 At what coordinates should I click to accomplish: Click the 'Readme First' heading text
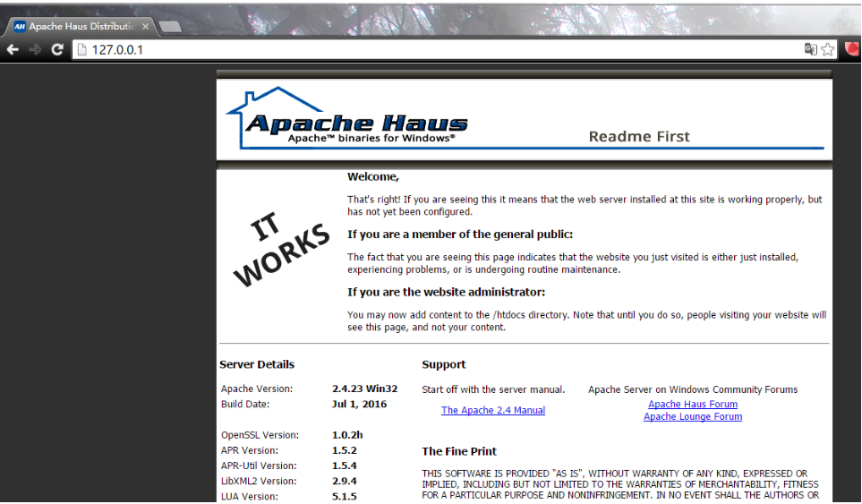(639, 136)
